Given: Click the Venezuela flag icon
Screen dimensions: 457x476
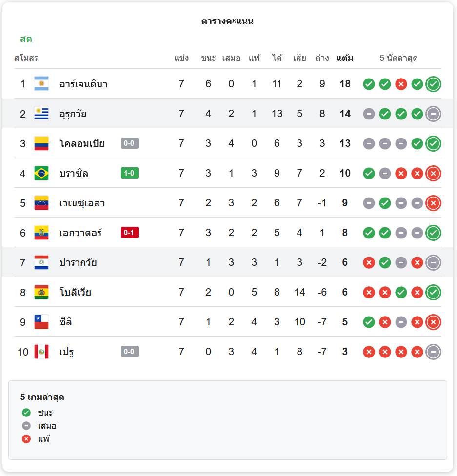Looking at the screenshot, I should pos(41,203).
